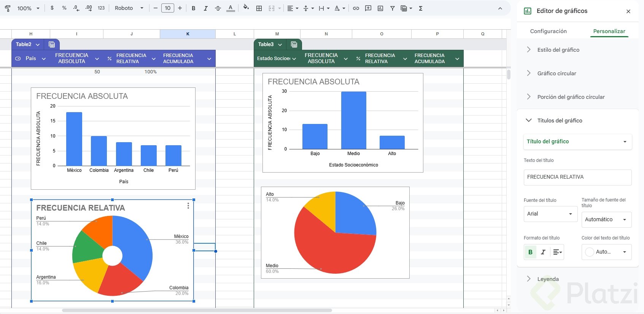This screenshot has width=644, height=314.
Task: Click the merge cells icon
Action: tap(272, 8)
